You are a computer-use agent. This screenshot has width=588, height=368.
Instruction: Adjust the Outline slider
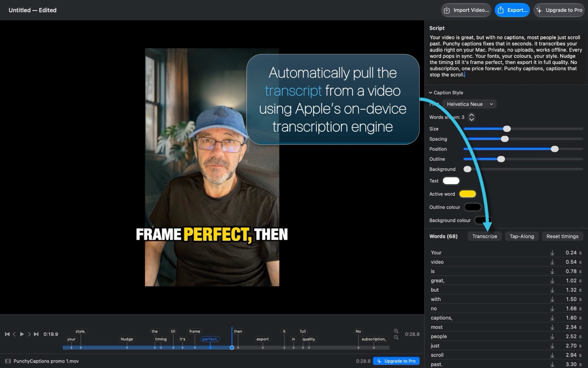point(501,159)
